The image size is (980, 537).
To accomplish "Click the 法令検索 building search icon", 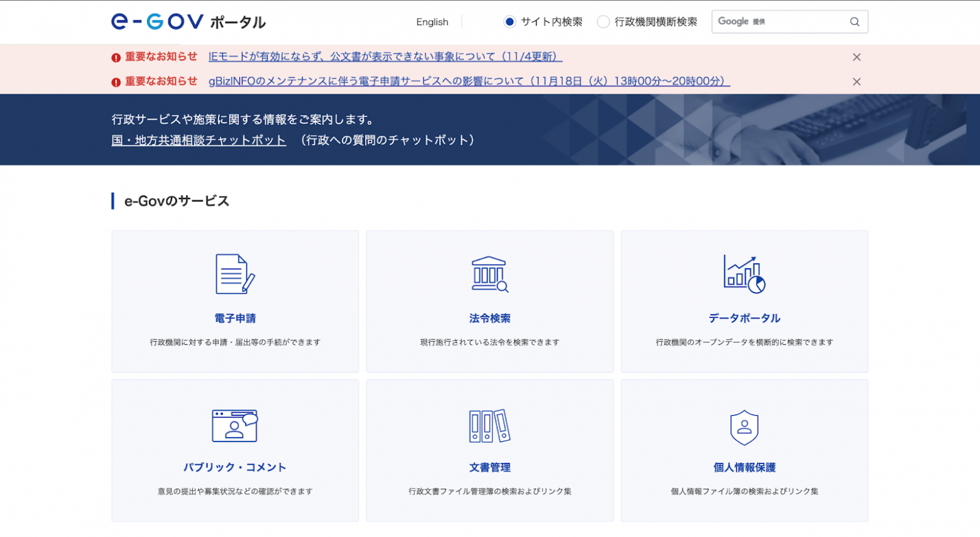I will click(489, 272).
